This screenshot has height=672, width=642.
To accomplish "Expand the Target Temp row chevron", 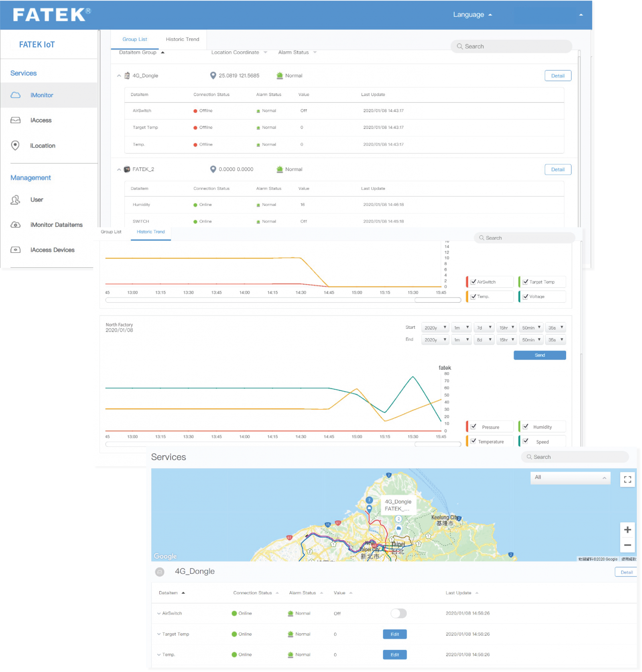I will pos(159,634).
